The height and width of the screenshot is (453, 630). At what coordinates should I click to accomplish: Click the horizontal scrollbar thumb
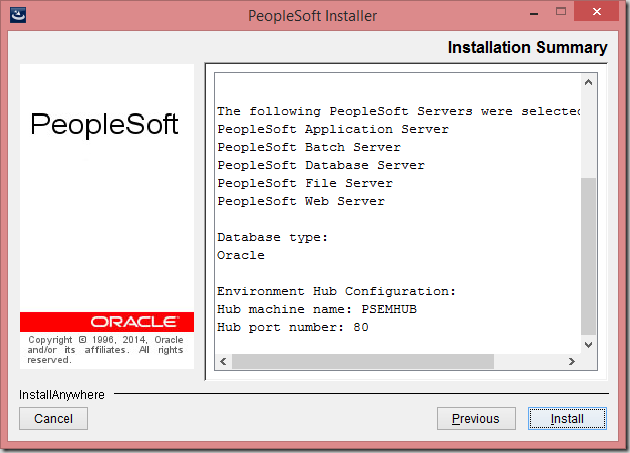click(x=363, y=361)
